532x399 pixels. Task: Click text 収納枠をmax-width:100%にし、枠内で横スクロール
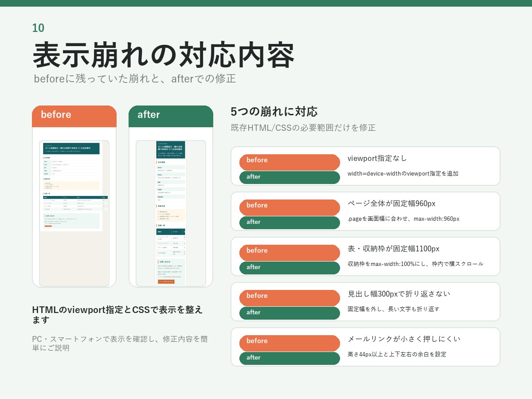tap(415, 264)
